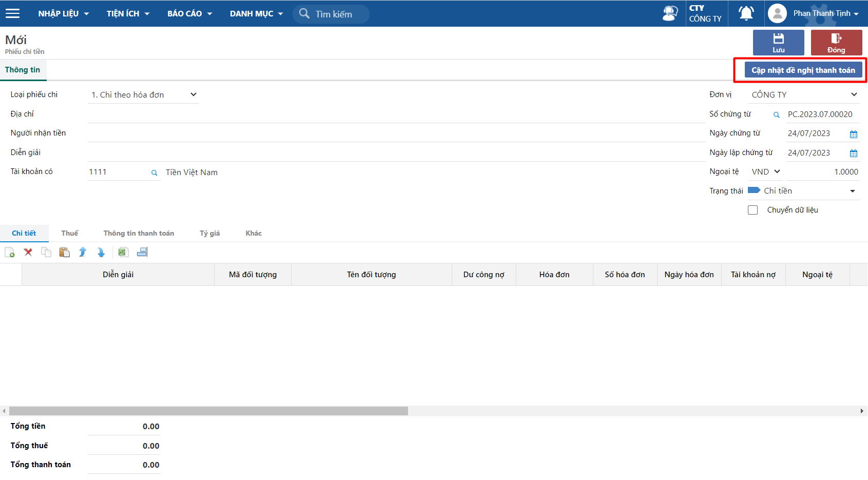Switch to Thông tin thanh toán tab

tap(139, 233)
